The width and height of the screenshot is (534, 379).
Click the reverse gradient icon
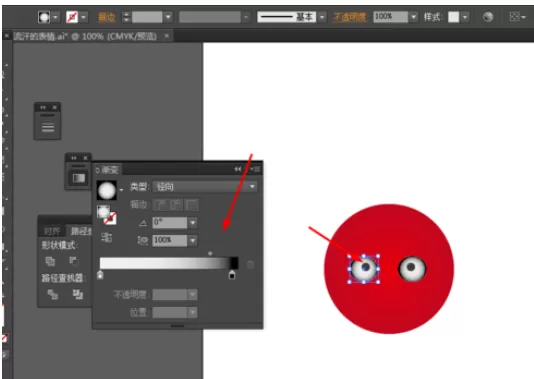pos(106,237)
